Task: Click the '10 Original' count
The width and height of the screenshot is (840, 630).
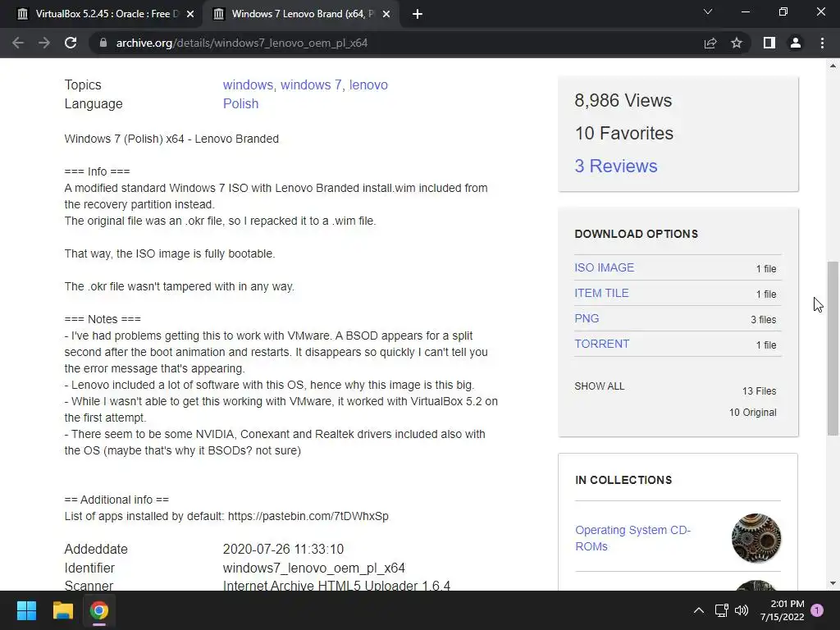Action: coord(753,413)
